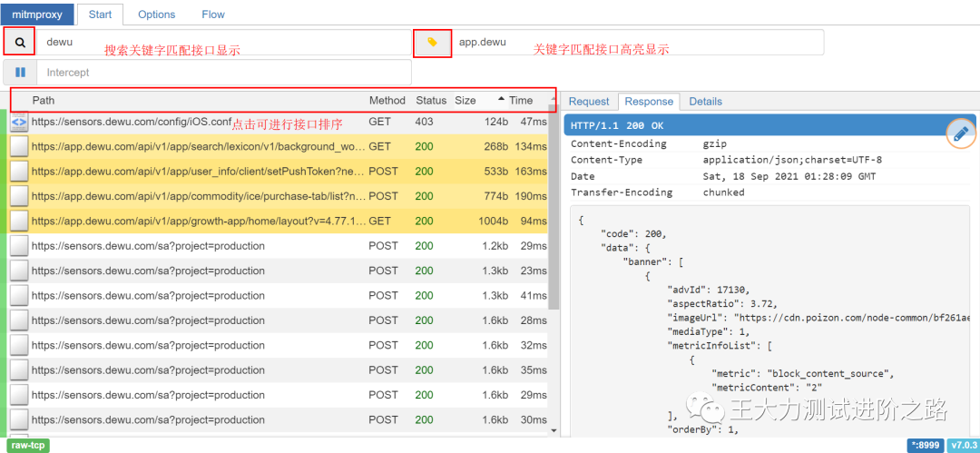Screen dimensions: 980x453
Task: Select the commodity/ice/purchase-tab/list flow
Action: (x=278, y=196)
